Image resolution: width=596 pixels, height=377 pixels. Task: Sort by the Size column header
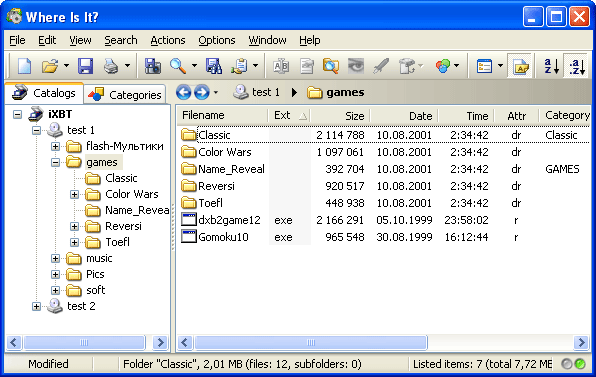(x=340, y=115)
